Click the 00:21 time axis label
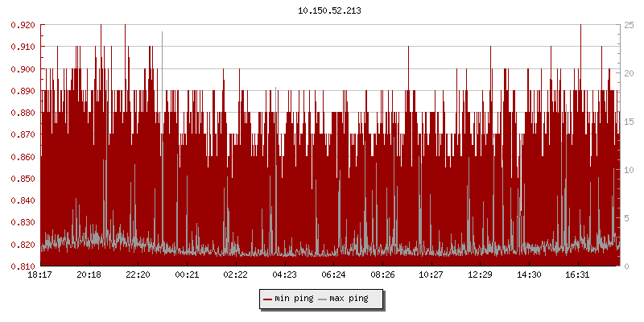644x322 pixels. pos(187,275)
